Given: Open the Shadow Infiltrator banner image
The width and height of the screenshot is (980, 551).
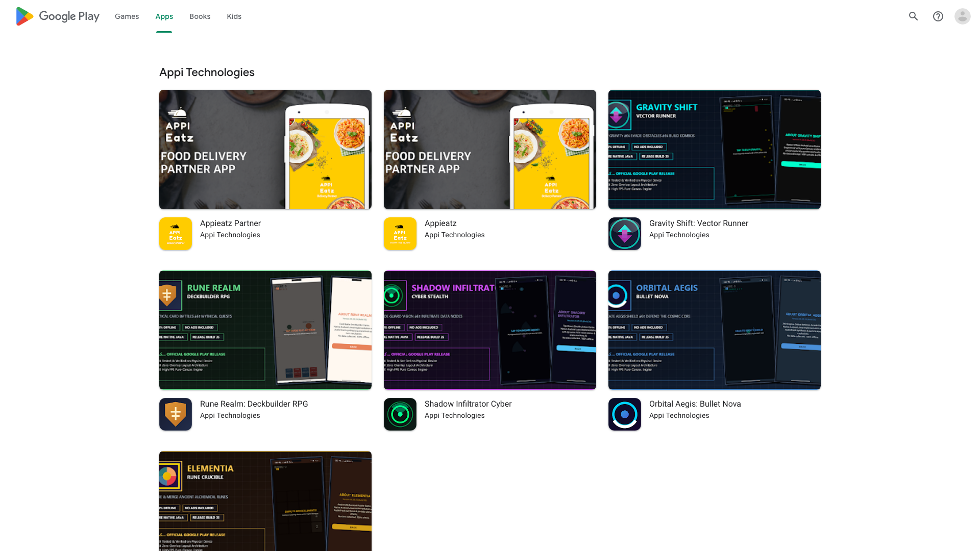Looking at the screenshot, I should coord(490,330).
